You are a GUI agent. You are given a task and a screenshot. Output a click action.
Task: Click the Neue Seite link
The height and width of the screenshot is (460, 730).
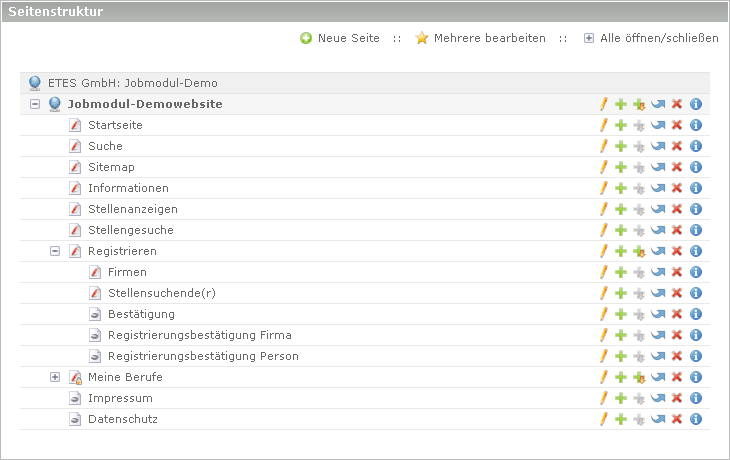(x=340, y=38)
